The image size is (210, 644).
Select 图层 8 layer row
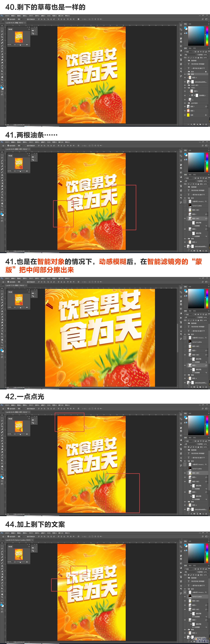[x=197, y=91]
